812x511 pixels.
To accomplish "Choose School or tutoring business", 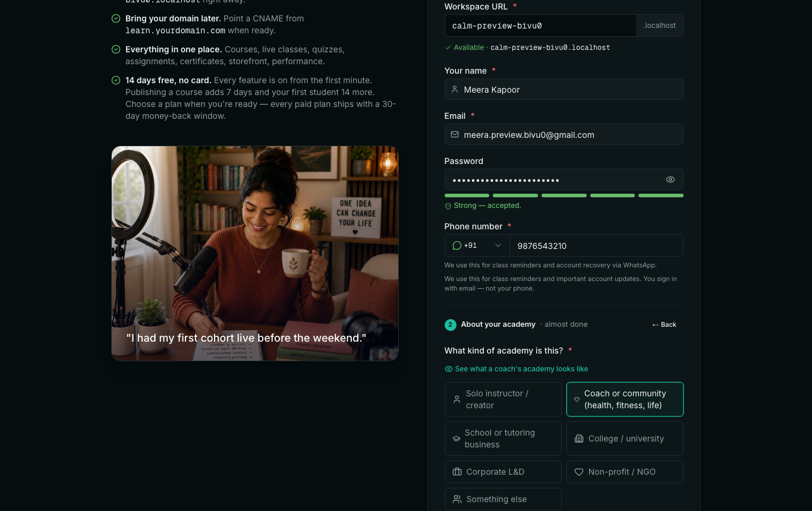I will point(503,439).
